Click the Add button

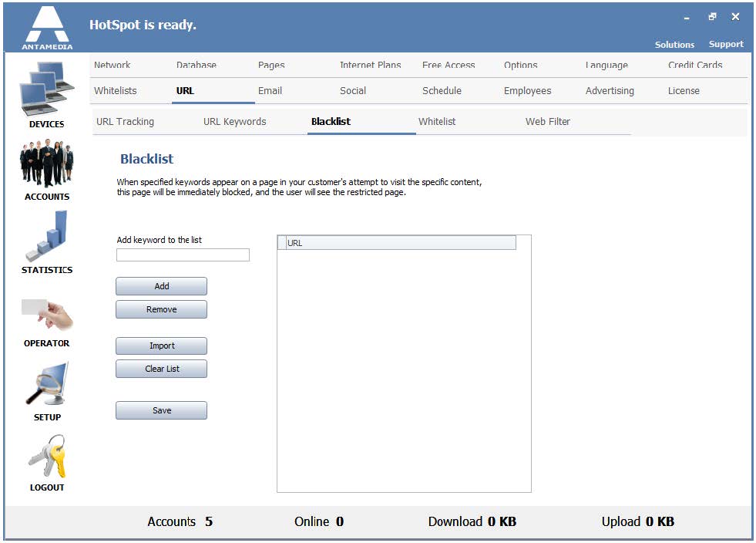[162, 286]
